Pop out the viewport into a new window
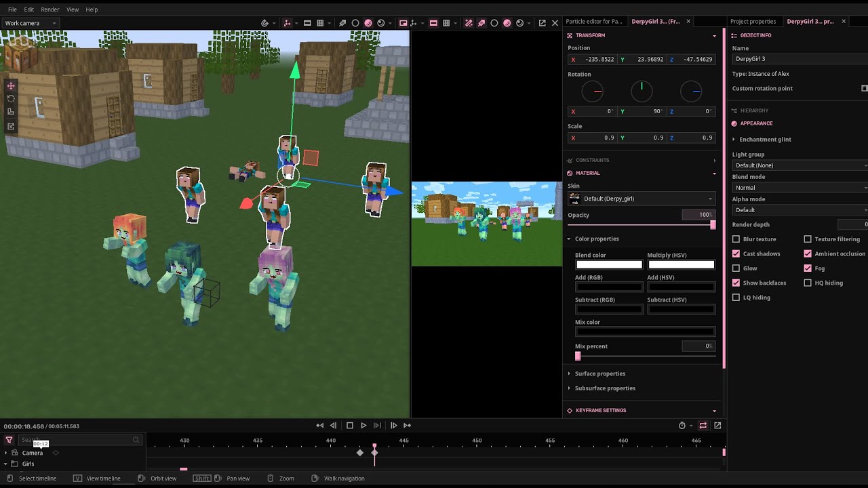868x488 pixels. click(542, 23)
